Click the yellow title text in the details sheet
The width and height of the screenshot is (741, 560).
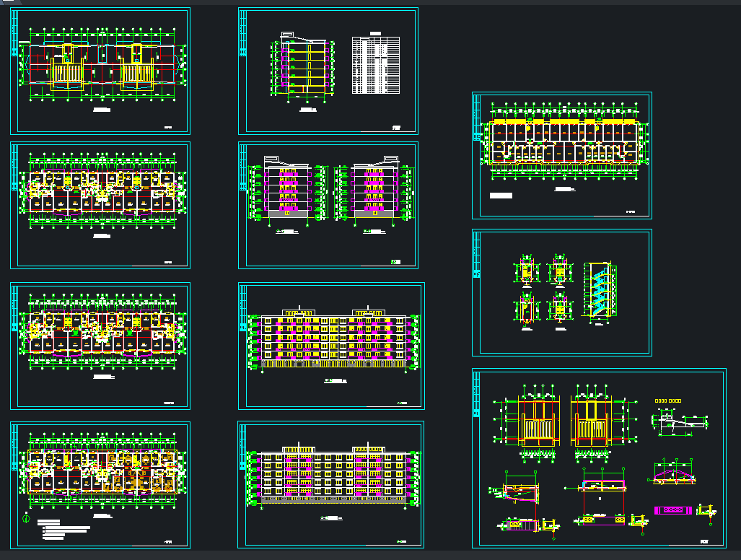point(668,401)
